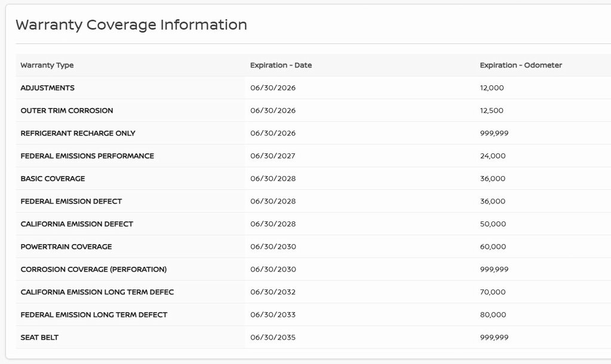Viewport: 611px width, 364px height.
Task: Select the BASIC COVERAGE warranty row
Action: pos(53,178)
